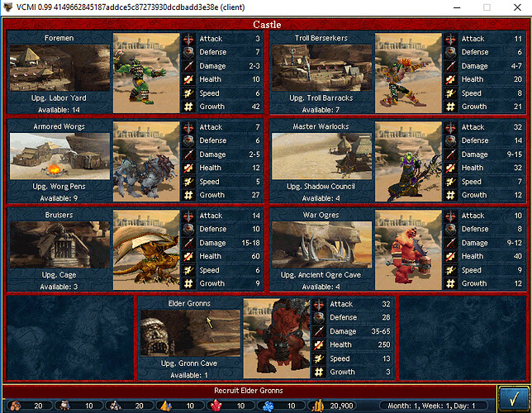Minimize the VCMI client window
Viewport: 532px width, 413px height.
point(457,7)
